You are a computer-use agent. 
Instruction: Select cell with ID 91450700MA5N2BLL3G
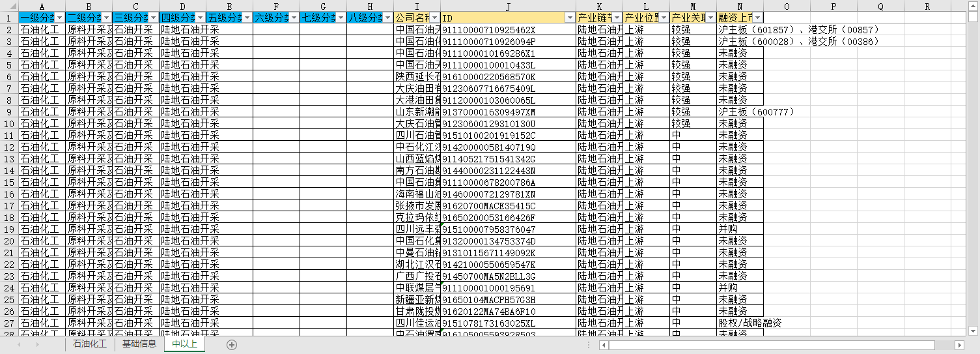click(x=508, y=276)
